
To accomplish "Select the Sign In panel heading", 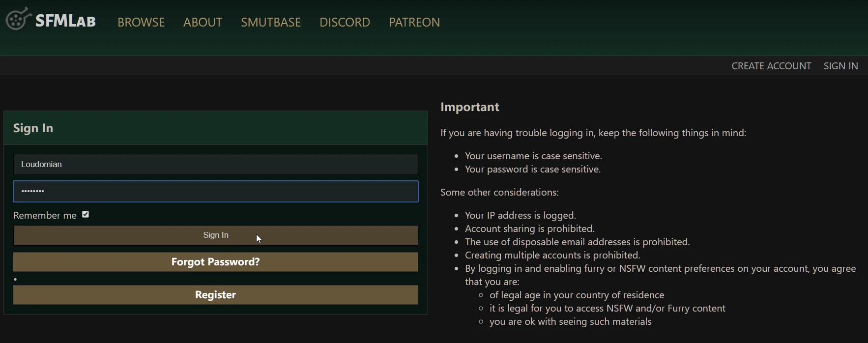I will (33, 128).
